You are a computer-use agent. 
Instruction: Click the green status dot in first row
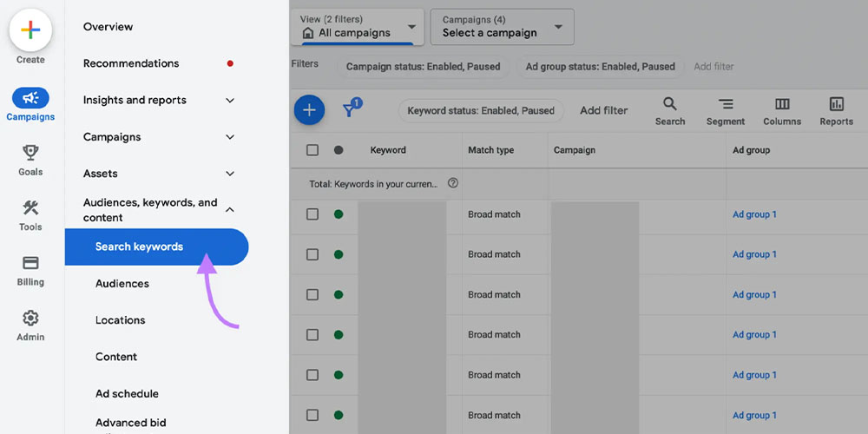[x=339, y=214]
